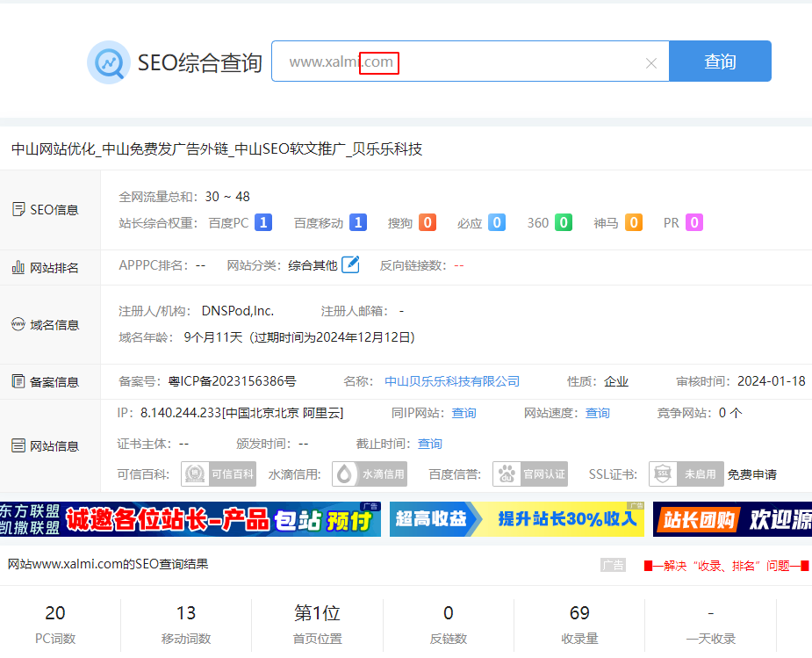Open the 360 weight badge 0

pos(564,222)
